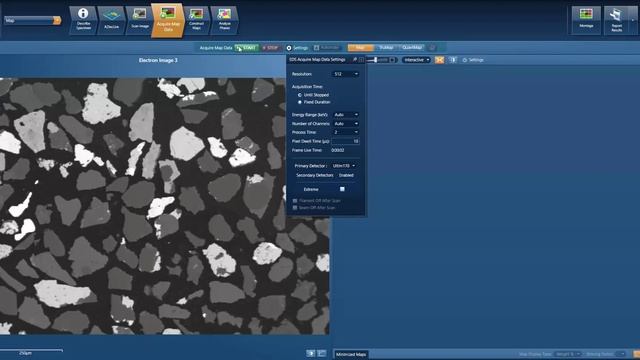Open the Primary Detector dropdown

click(x=344, y=166)
